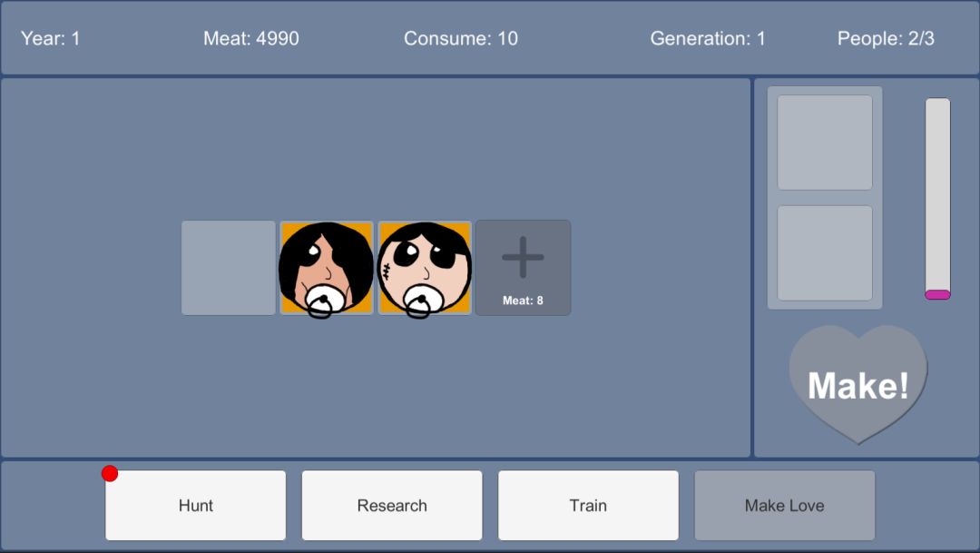Image resolution: width=980 pixels, height=553 pixels.
Task: Click the red notification dot on Hunt
Action: point(110,474)
